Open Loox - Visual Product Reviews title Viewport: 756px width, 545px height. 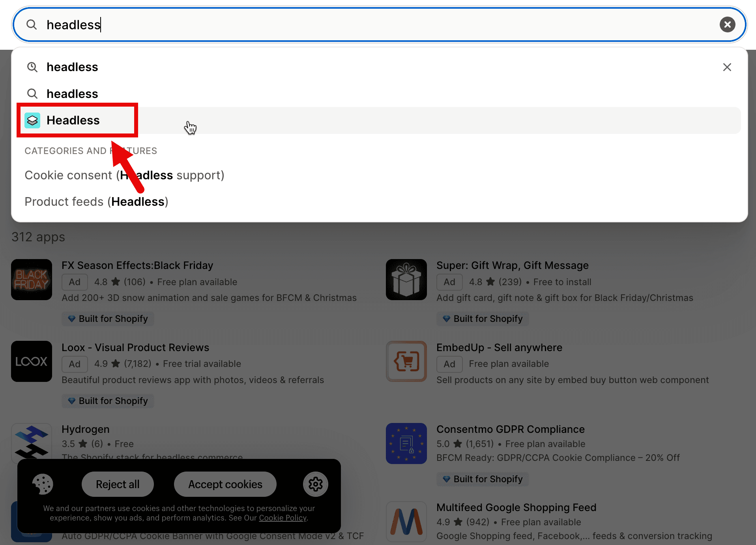135,348
